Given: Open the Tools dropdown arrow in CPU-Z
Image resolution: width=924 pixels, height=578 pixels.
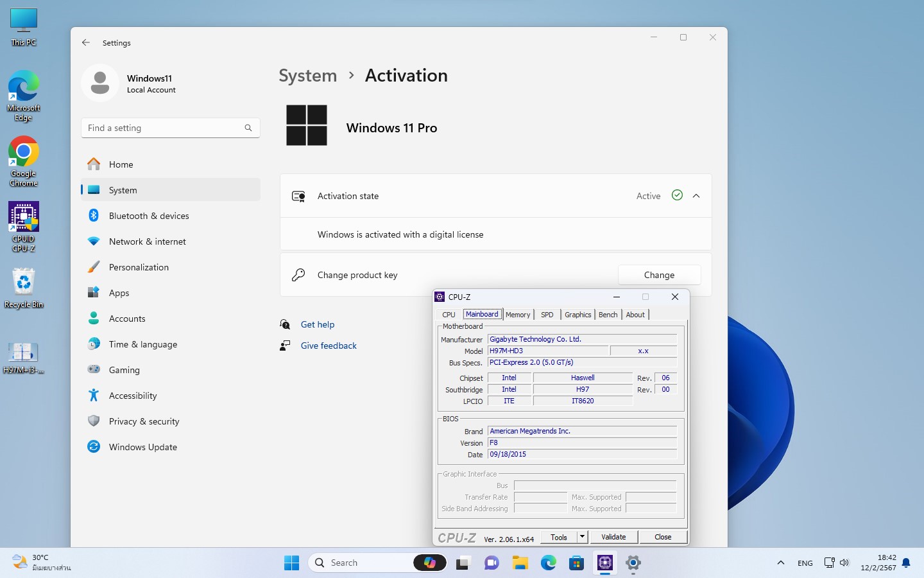Looking at the screenshot, I should click(x=582, y=537).
